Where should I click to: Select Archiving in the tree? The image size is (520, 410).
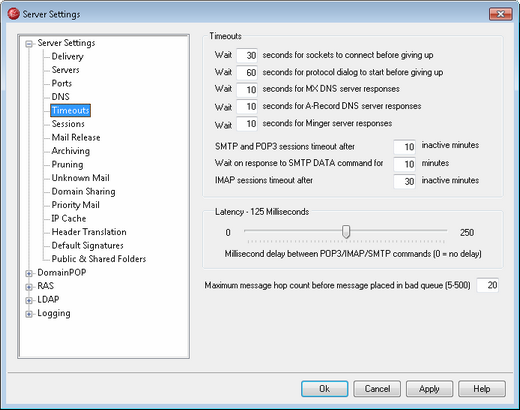click(71, 151)
